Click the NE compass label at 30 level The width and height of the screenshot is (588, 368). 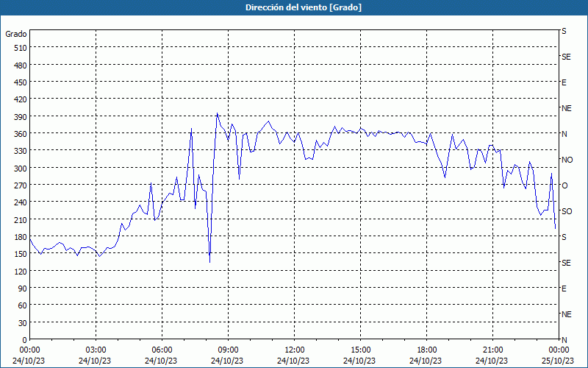(566, 314)
